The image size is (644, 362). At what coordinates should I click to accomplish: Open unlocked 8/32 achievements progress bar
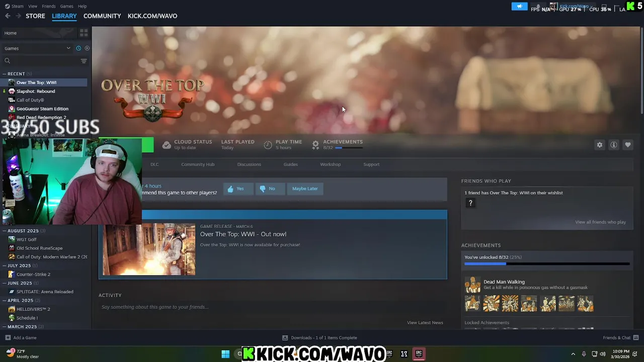tap(547, 263)
